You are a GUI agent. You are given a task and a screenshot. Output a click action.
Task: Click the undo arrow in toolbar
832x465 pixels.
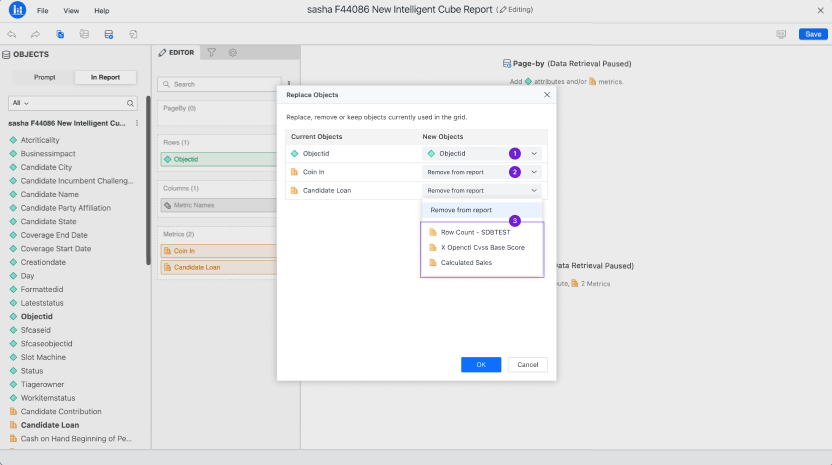tap(12, 34)
